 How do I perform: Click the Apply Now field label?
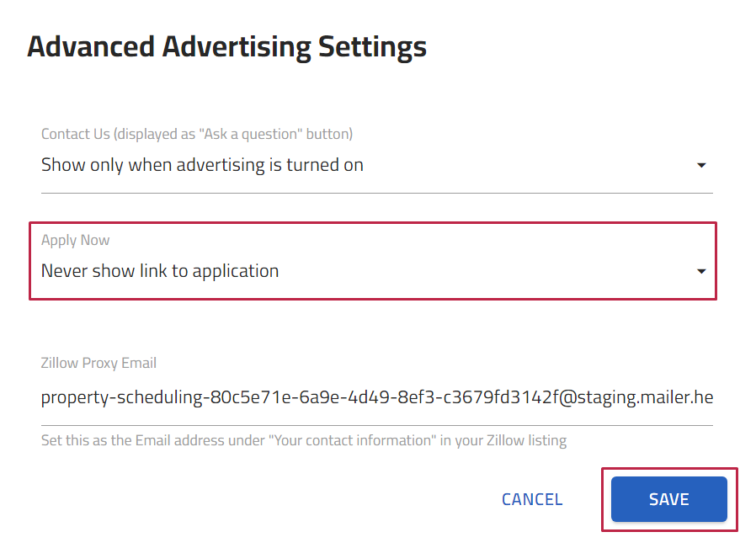click(x=75, y=240)
